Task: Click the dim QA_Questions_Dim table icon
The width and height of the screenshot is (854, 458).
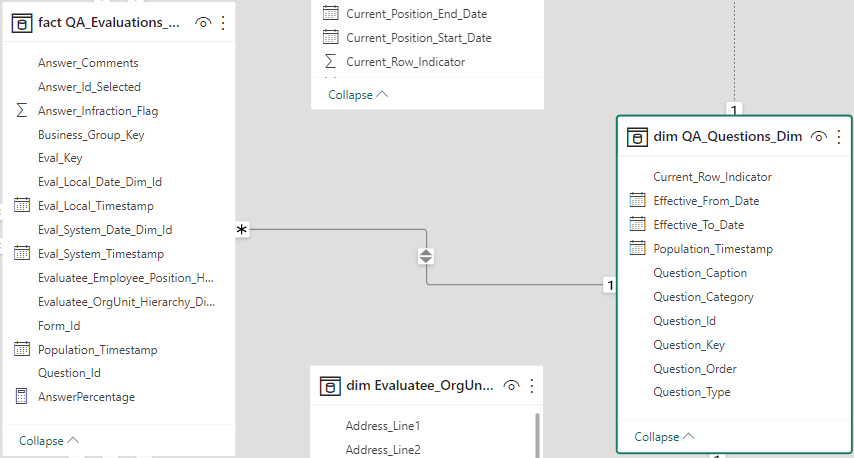Action: 637,137
